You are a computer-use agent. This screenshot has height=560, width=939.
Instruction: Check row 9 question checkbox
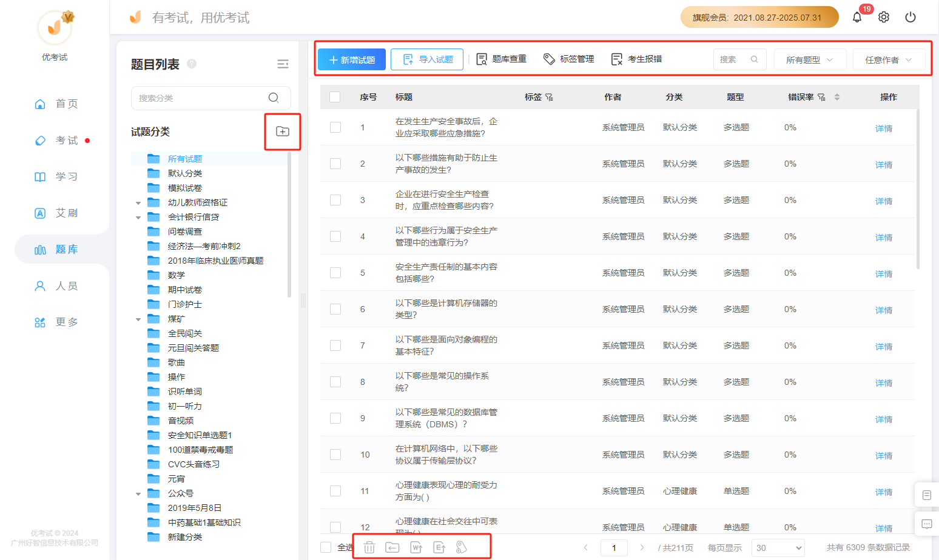pos(335,418)
